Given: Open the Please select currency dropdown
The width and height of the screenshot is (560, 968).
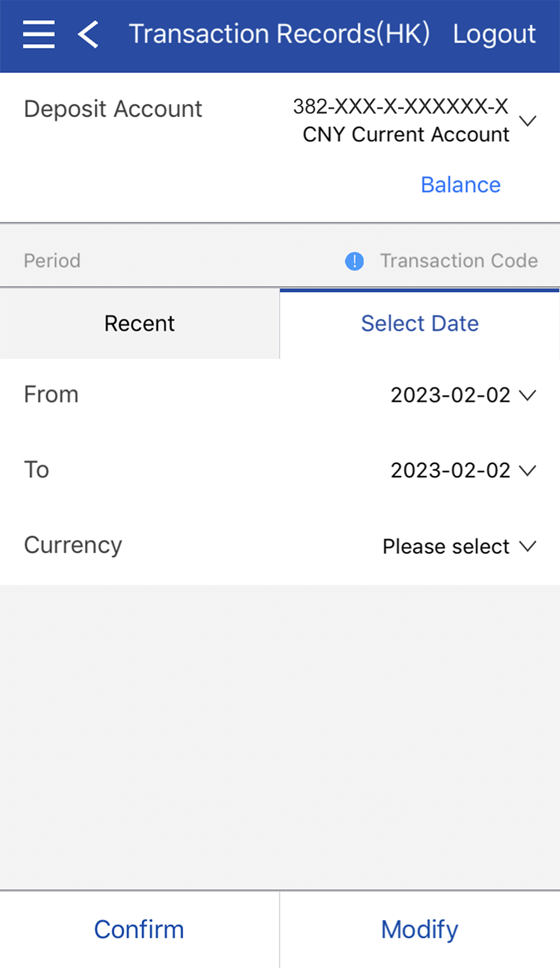Looking at the screenshot, I should (x=446, y=546).
